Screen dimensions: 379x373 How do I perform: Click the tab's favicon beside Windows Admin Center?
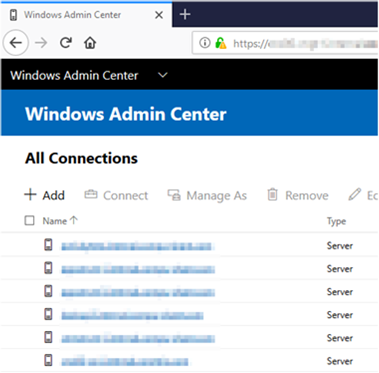pyautogui.click(x=13, y=15)
